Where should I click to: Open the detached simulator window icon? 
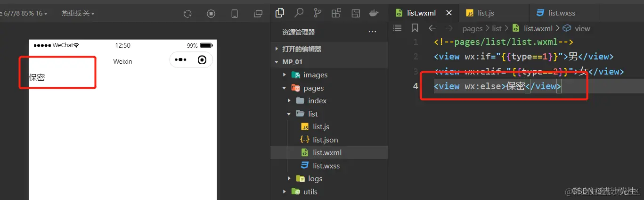click(258, 14)
